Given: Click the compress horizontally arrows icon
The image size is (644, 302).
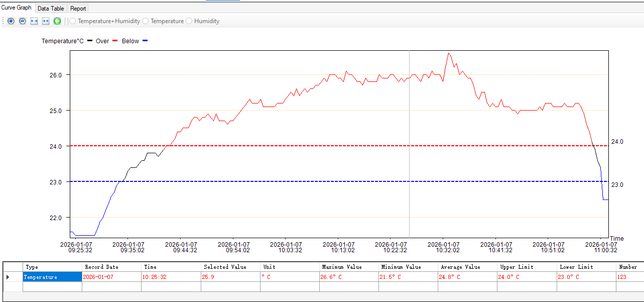Looking at the screenshot, I should 46,21.
